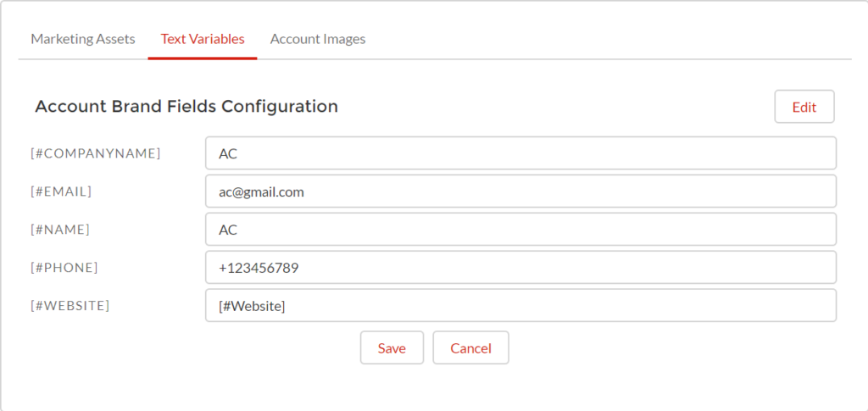The width and height of the screenshot is (868, 411).
Task: Click into the email field with ac@gmail.com
Action: coord(520,192)
